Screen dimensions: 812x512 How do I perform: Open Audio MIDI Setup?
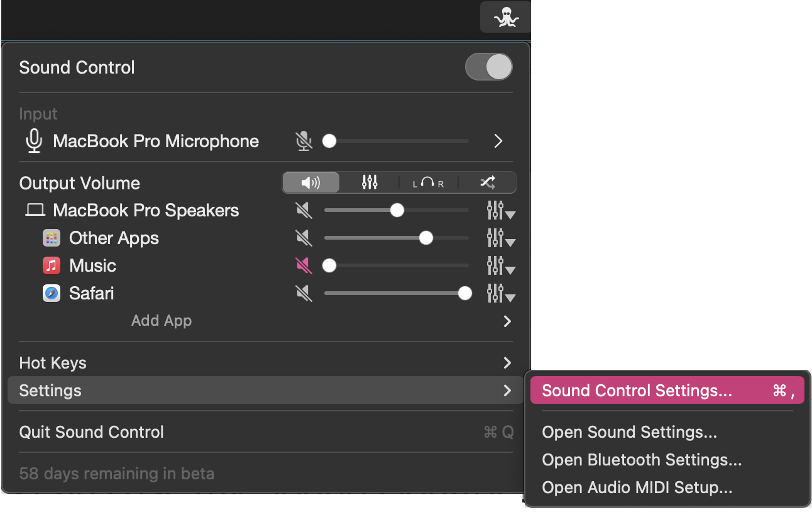[637, 487]
